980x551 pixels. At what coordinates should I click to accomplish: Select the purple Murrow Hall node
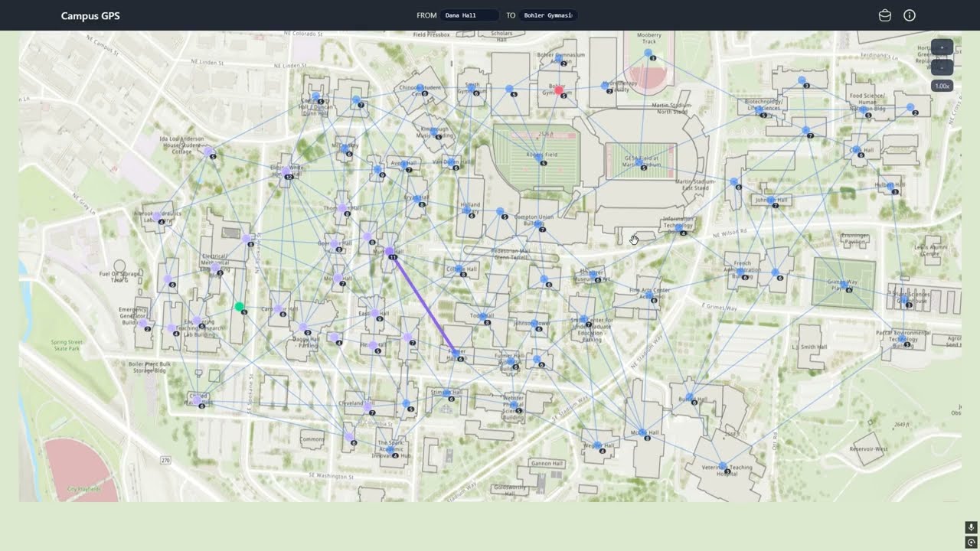point(389,251)
